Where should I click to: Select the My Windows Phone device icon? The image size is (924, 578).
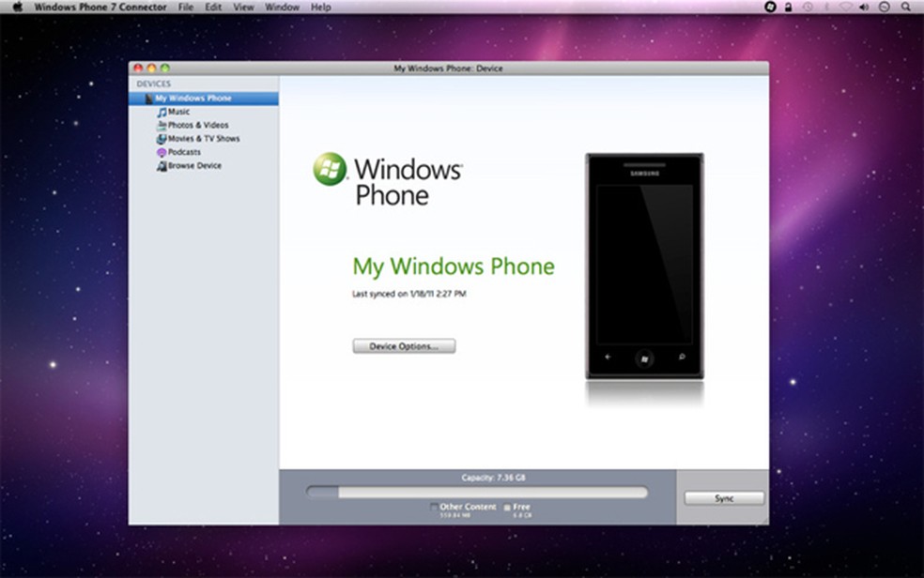148,98
